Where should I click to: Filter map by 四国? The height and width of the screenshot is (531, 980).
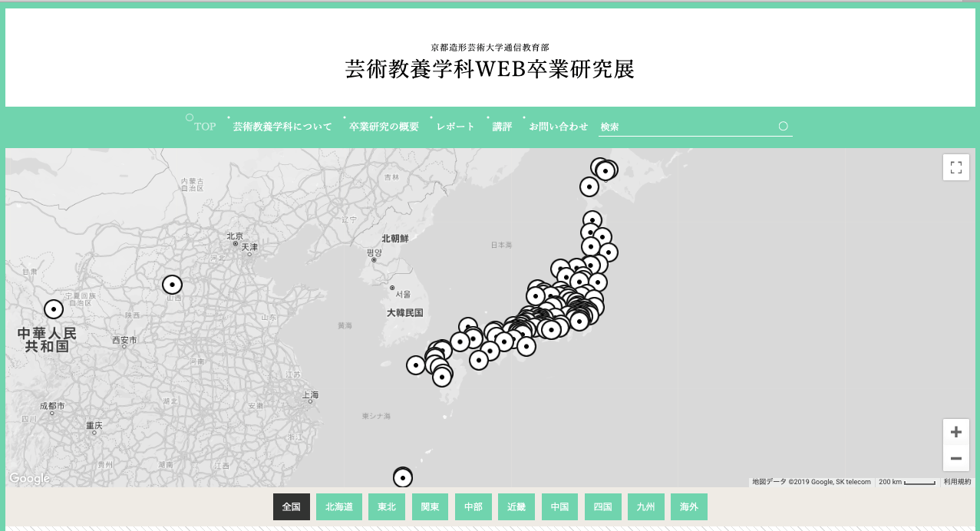[x=602, y=507]
